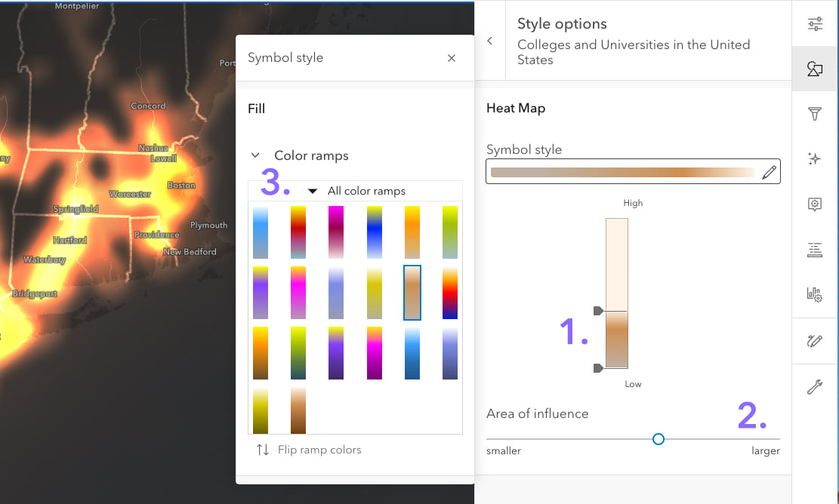Select the Sketch pen icon in sidebar
The height and width of the screenshot is (504, 839).
pyautogui.click(x=815, y=341)
